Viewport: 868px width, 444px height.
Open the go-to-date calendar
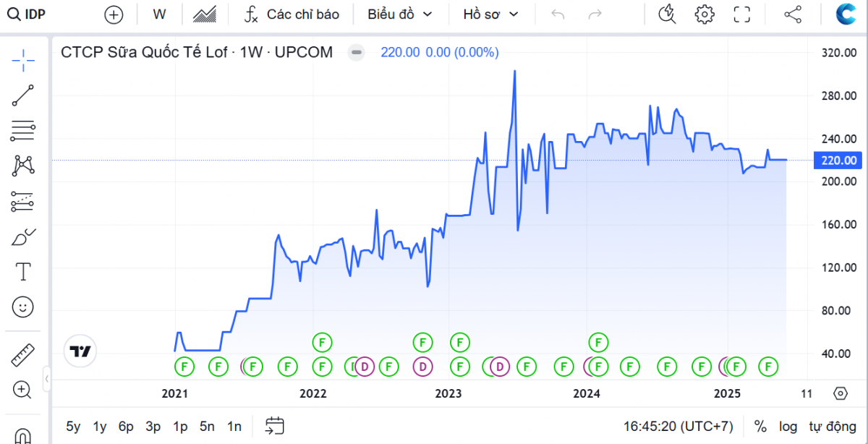[x=275, y=426]
